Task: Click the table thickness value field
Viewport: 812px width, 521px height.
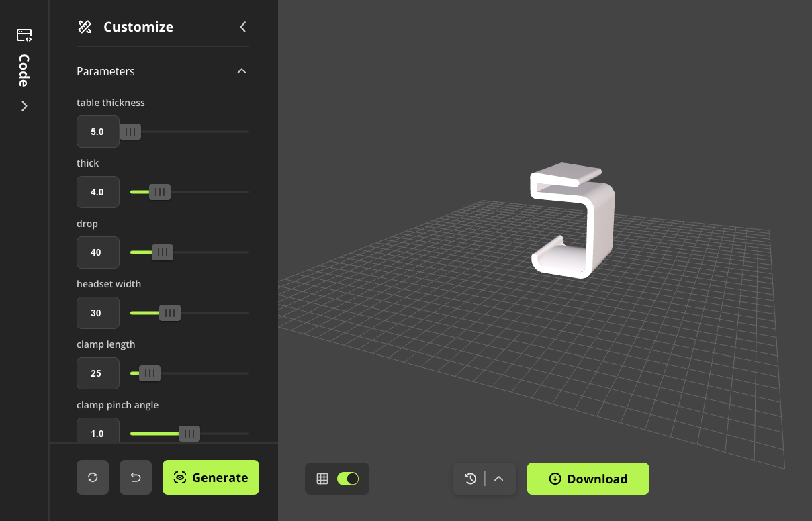Action: coord(98,132)
